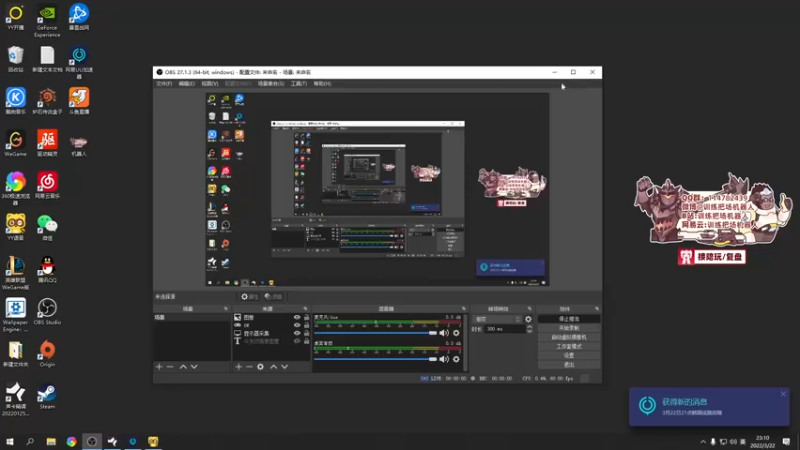Viewport: 800px width, 450px height.
Task: Open the Steam desktop shortcut
Action: click(x=47, y=396)
